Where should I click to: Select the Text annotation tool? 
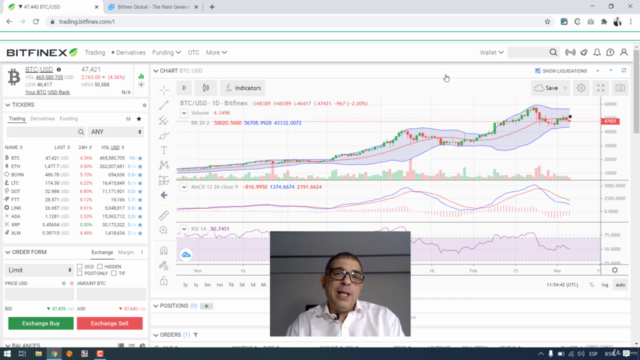(164, 150)
